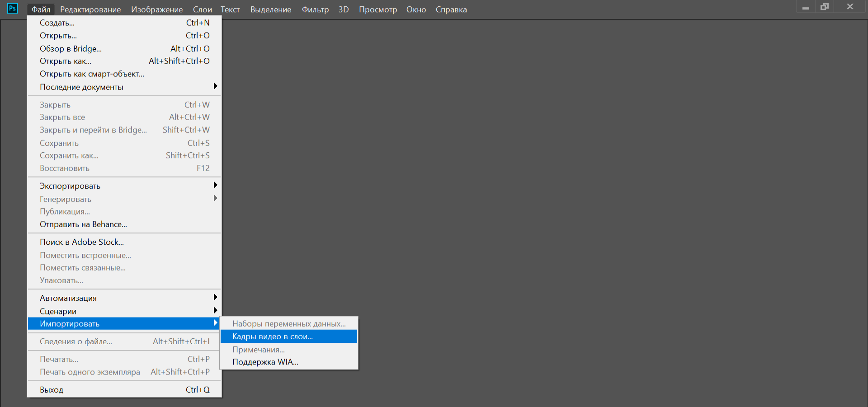Click Печать одного экземпляра entry

pyautogui.click(x=124, y=372)
